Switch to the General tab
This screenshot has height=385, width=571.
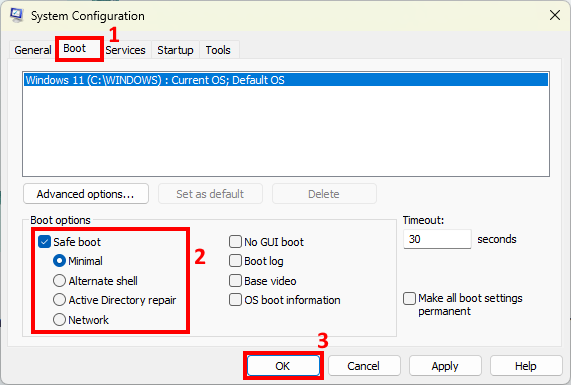pyautogui.click(x=32, y=50)
